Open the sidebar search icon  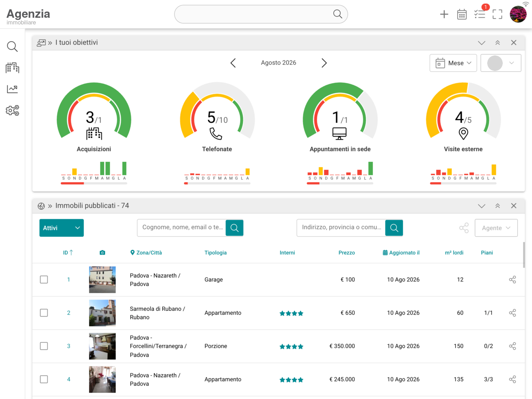coord(12,47)
